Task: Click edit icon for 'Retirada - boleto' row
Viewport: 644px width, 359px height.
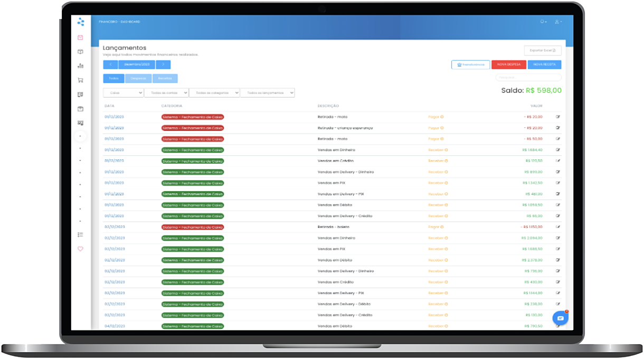Action: [x=558, y=227]
